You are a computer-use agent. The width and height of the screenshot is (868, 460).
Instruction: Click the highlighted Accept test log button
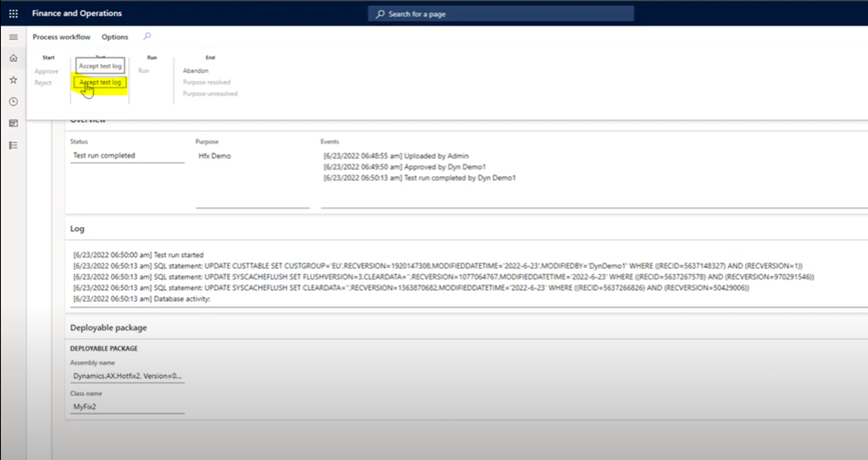coord(101,83)
